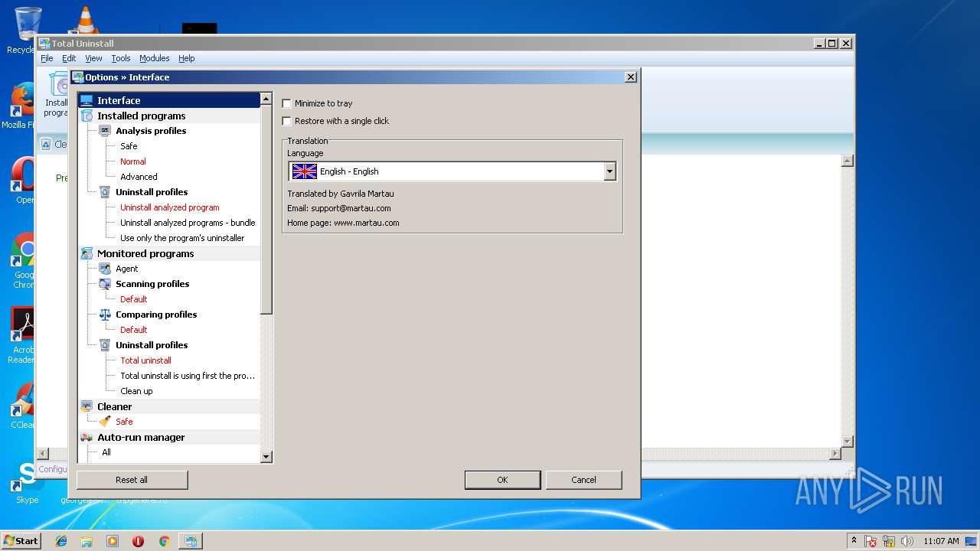980x551 pixels.
Task: Open the Tools menu
Action: [x=121, y=58]
